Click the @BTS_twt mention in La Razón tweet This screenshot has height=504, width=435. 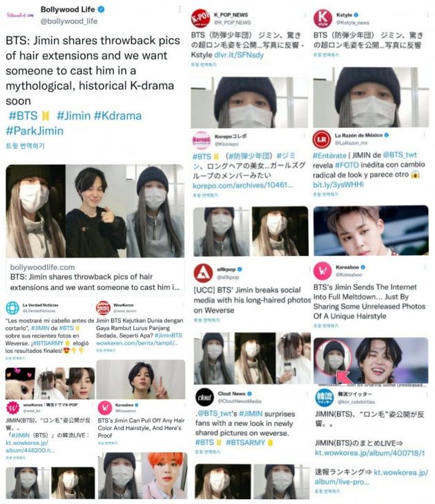[400, 155]
